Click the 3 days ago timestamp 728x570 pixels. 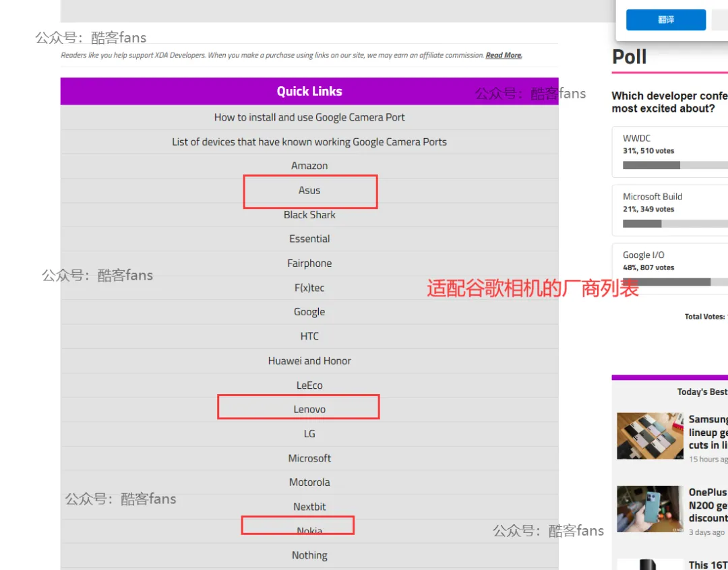pos(706,532)
